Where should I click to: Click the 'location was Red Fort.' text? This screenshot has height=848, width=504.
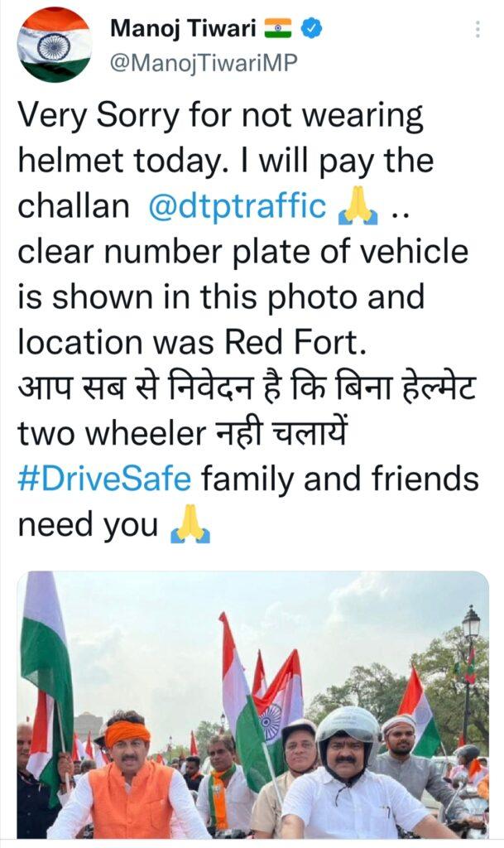192,343
